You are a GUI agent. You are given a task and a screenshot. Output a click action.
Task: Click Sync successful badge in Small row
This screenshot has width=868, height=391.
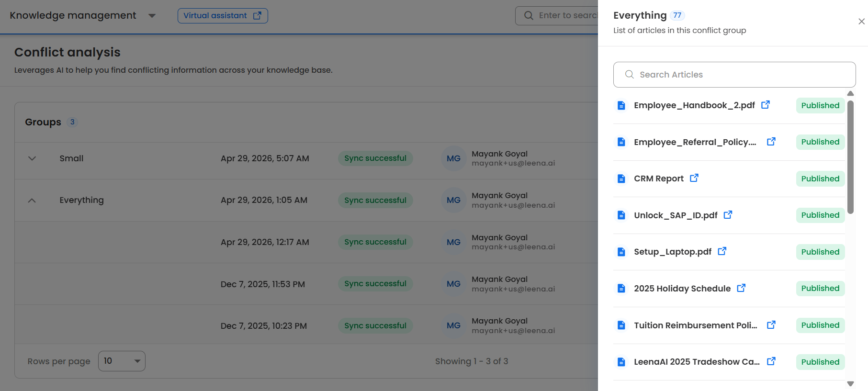pyautogui.click(x=375, y=158)
